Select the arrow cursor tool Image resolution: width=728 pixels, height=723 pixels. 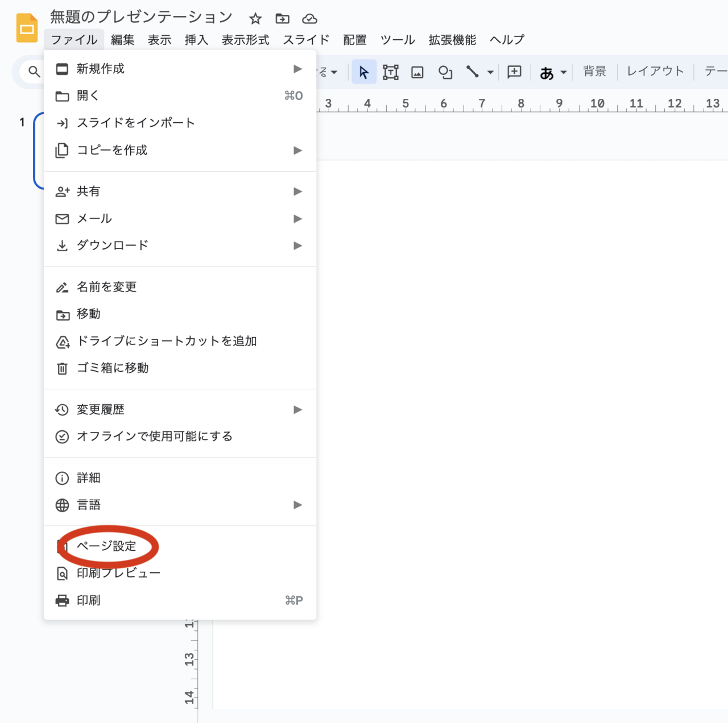coord(364,72)
